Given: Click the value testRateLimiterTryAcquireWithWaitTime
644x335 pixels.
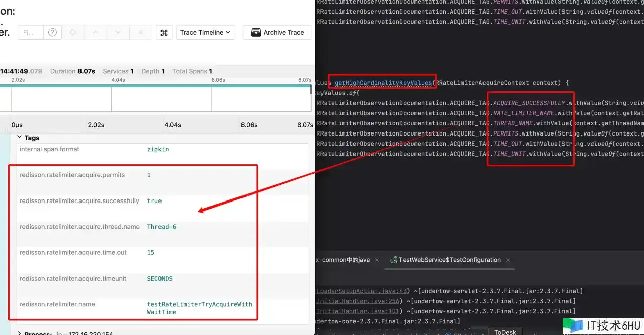Looking at the screenshot, I should [x=199, y=308].
